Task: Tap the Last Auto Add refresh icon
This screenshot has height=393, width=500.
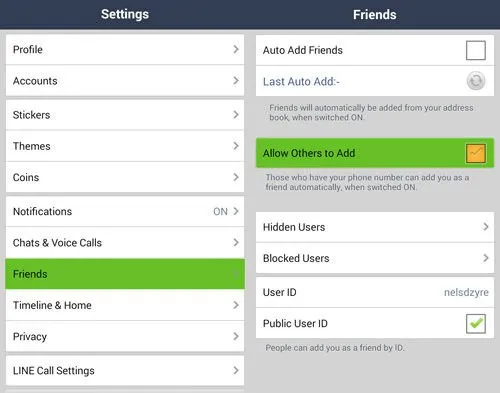Action: pyautogui.click(x=476, y=81)
